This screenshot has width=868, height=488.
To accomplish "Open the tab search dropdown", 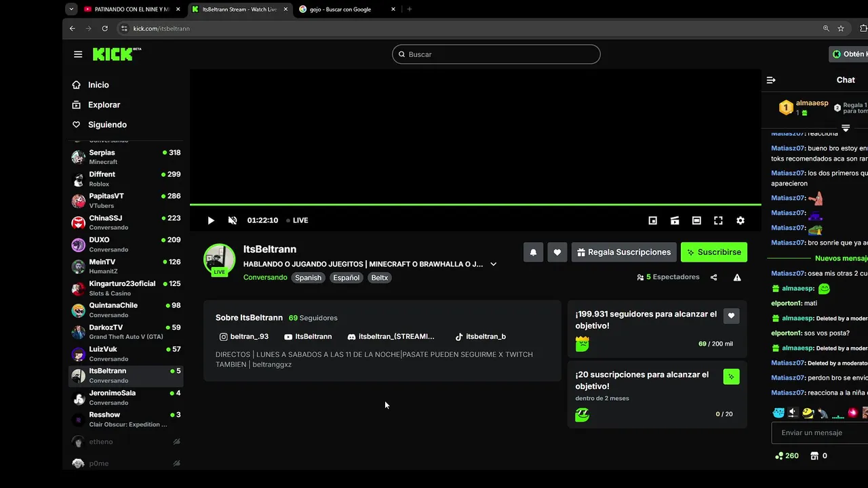I will 71,9.
